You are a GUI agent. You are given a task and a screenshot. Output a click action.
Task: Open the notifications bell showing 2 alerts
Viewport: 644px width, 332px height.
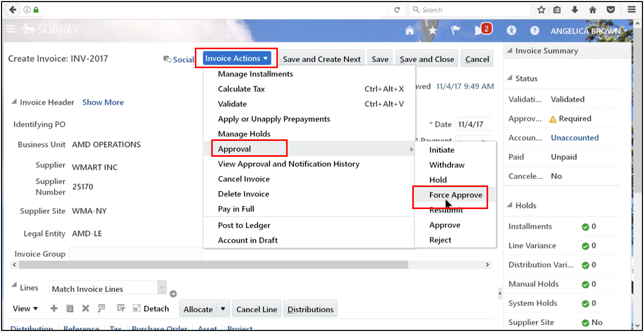tap(480, 30)
